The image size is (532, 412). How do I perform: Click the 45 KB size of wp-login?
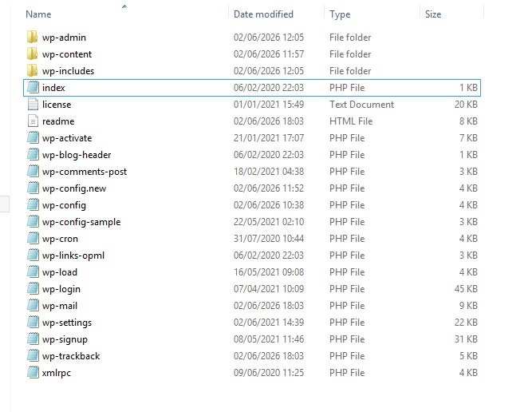click(x=466, y=289)
